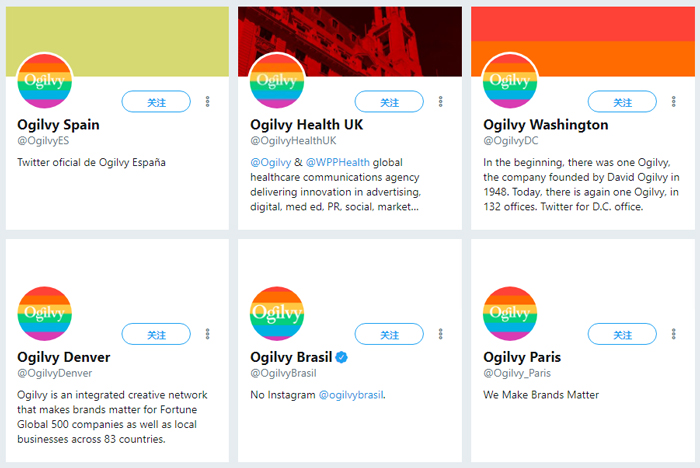
Task: Follow Ogilvy Spain with 关注 button
Action: 156,102
